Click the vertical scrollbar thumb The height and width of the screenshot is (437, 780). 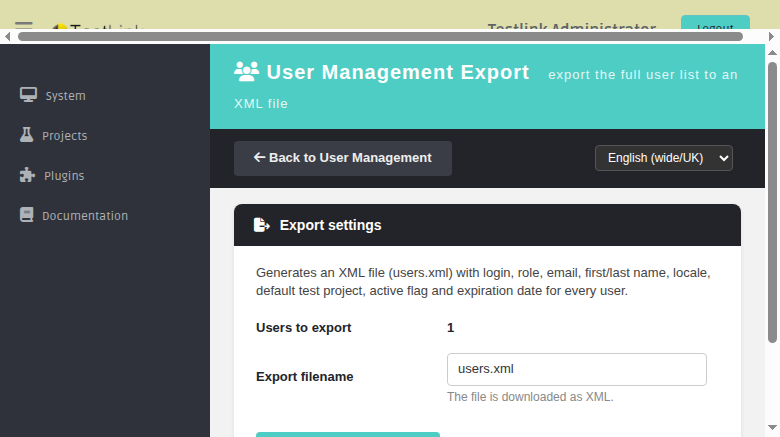coord(772,203)
